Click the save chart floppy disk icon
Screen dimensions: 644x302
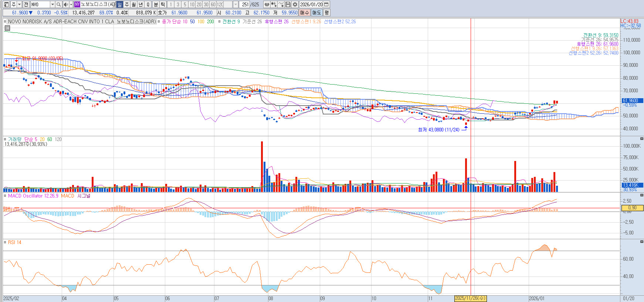288,4
